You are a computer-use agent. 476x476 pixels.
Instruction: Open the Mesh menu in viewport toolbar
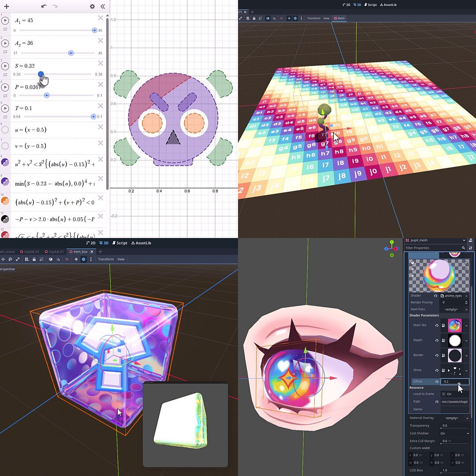coord(339,18)
